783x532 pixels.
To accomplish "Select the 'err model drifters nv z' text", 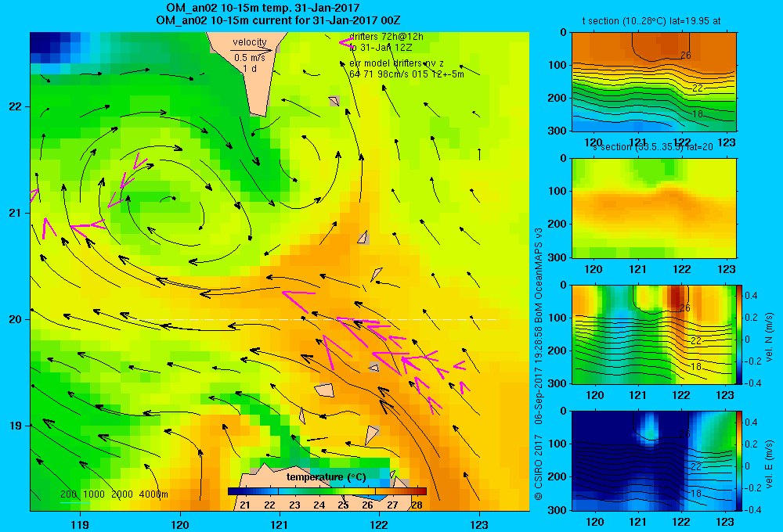I will click(396, 63).
